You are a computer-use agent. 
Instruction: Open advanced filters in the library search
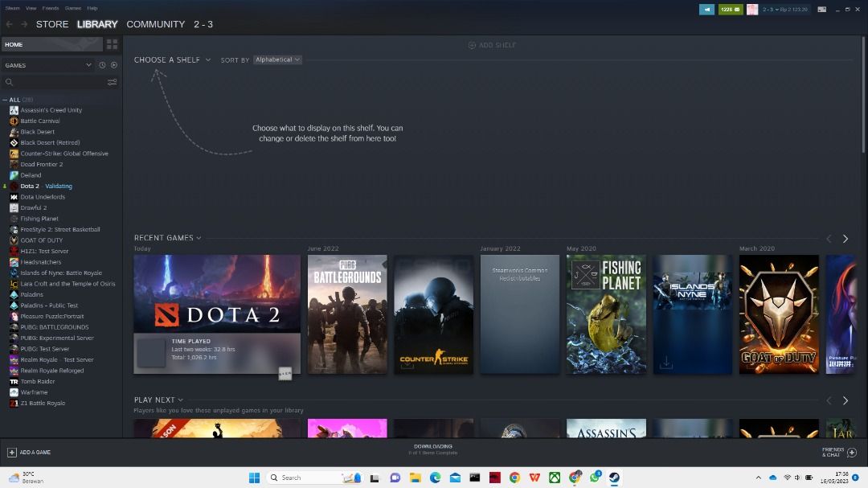[112, 82]
